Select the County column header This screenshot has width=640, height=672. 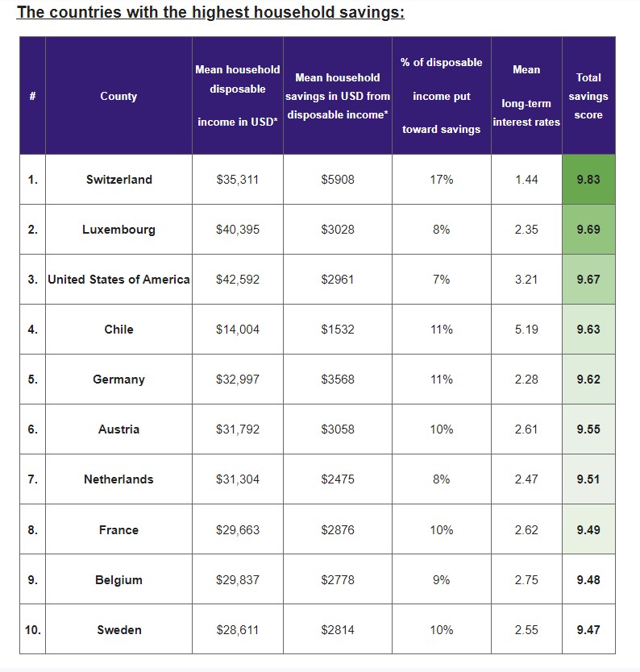(x=118, y=96)
